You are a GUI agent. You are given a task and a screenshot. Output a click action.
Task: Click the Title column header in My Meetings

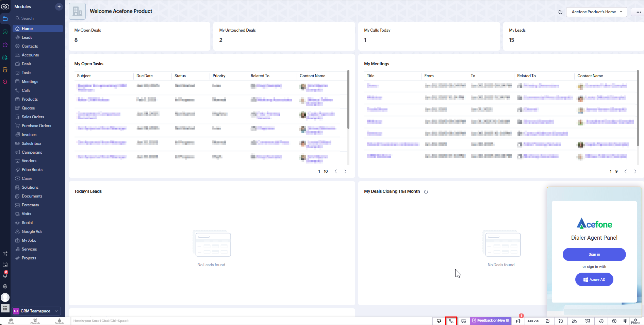[x=370, y=76]
